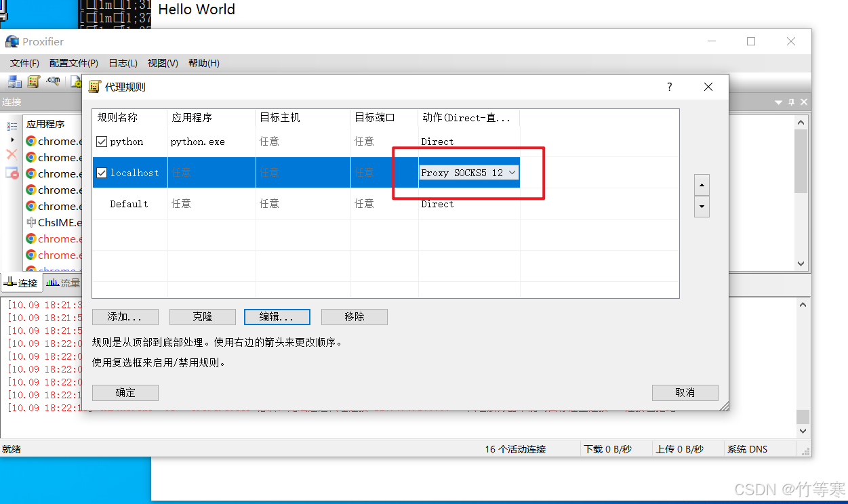848x504 pixels.
Task: Open the Proxy SOCKS5 action dropdown
Action: (x=512, y=173)
